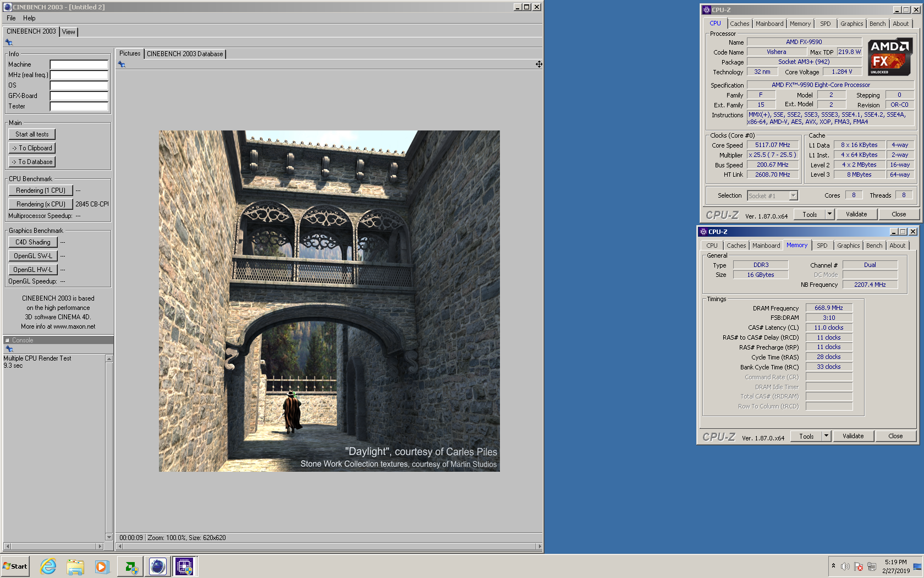Screen dimensions: 924x578
Task: Open the Help menu in CINEBENCH
Action: click(x=29, y=18)
